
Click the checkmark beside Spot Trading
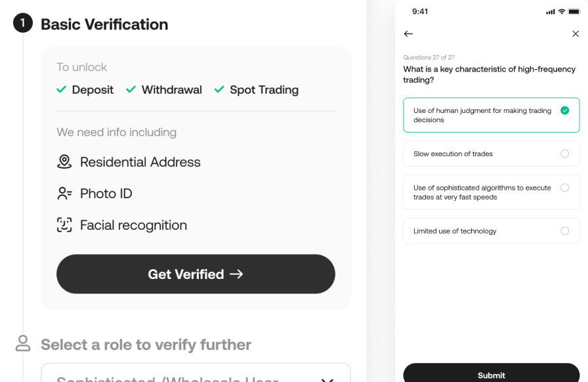[219, 90]
